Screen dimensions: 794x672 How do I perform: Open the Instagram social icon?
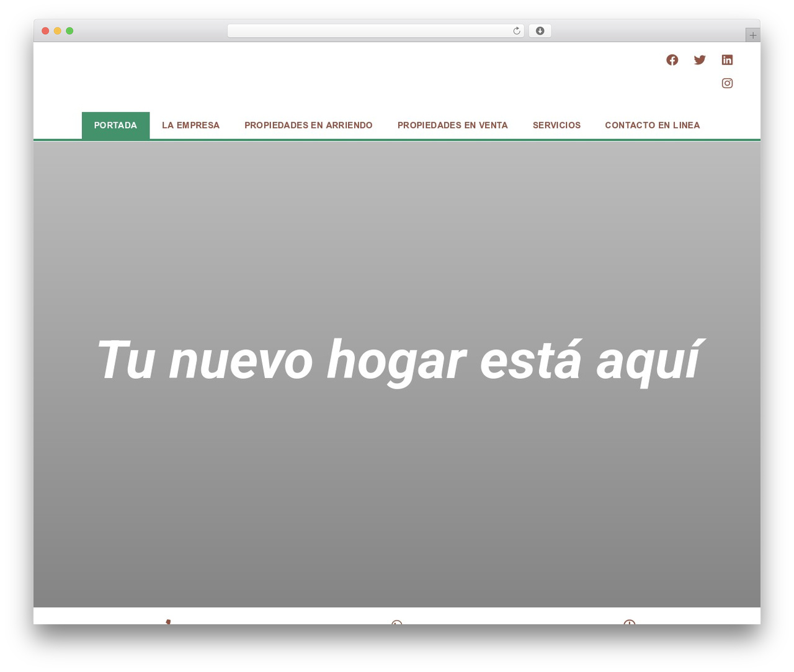(727, 83)
